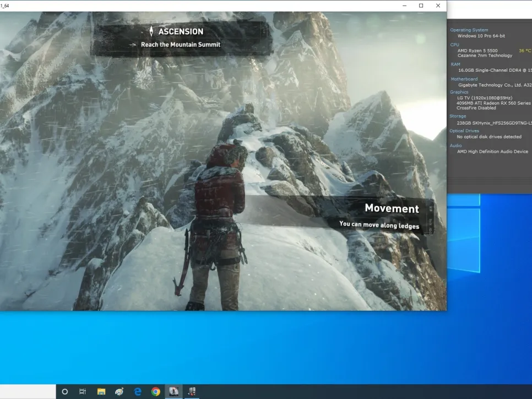Open the Operating System section in Speccy

click(469, 30)
